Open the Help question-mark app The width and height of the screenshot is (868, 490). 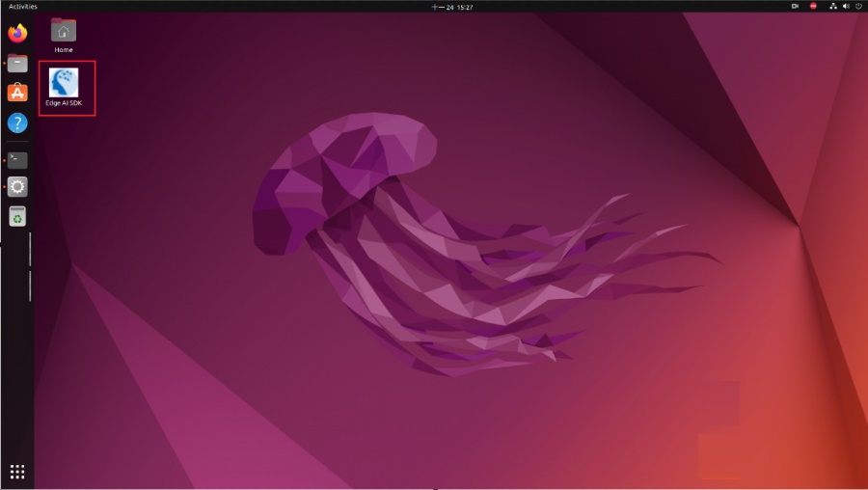pos(17,122)
